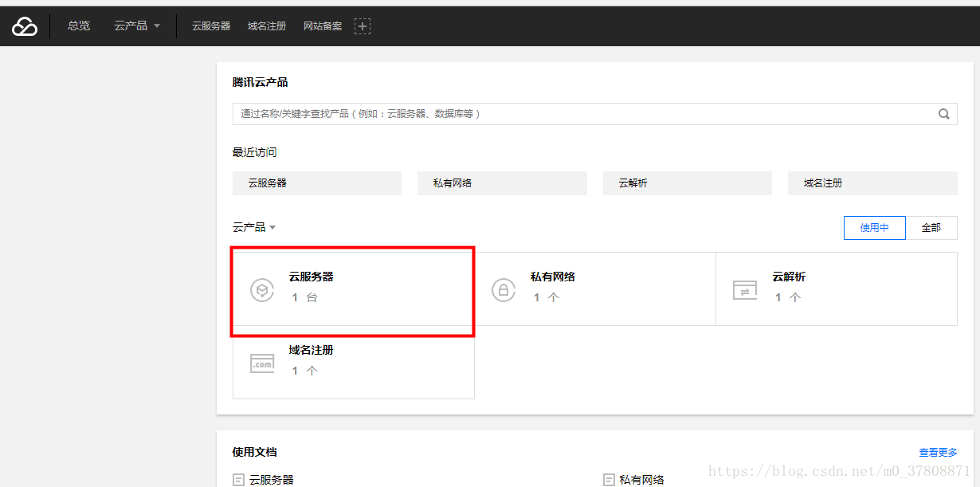This screenshot has width=980, height=487.
Task: Click the 使用文档 heading
Action: [x=255, y=452]
